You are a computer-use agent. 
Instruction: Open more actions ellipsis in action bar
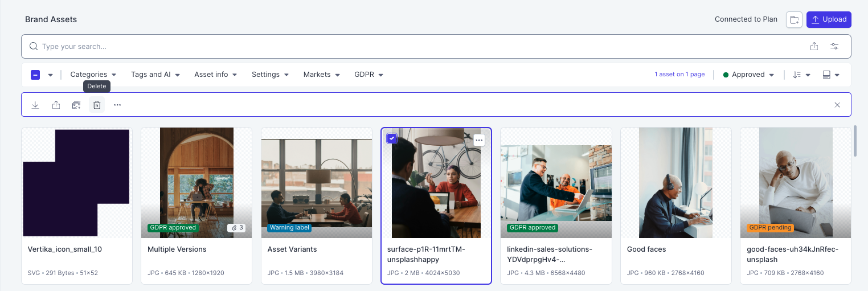[117, 105]
